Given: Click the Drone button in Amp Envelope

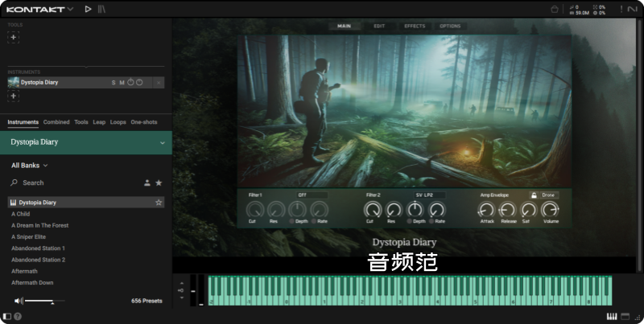Looking at the screenshot, I should [x=548, y=195].
